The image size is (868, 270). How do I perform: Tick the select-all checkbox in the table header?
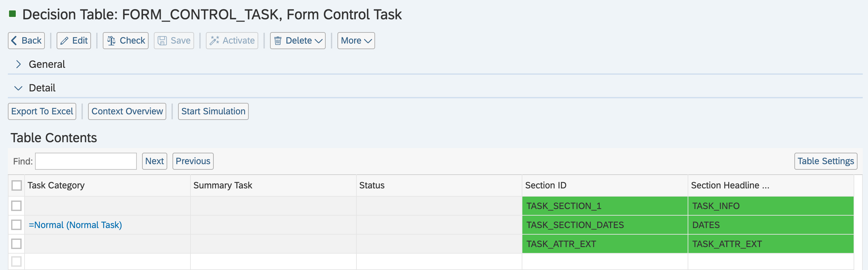(x=16, y=185)
